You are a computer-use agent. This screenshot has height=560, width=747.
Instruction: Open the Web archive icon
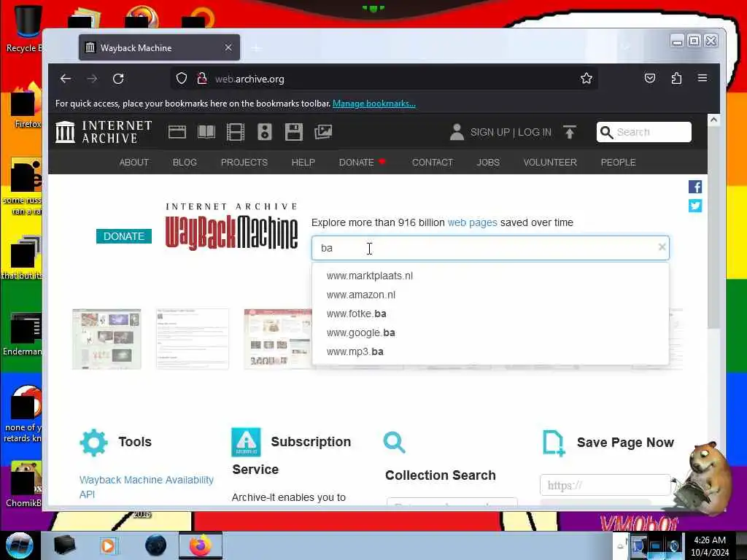click(x=177, y=132)
